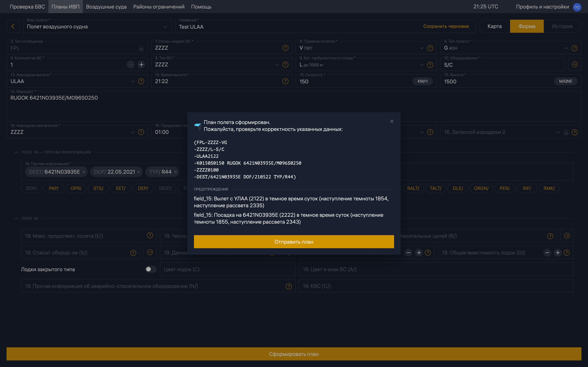Click the back arrow icon

(x=13, y=26)
